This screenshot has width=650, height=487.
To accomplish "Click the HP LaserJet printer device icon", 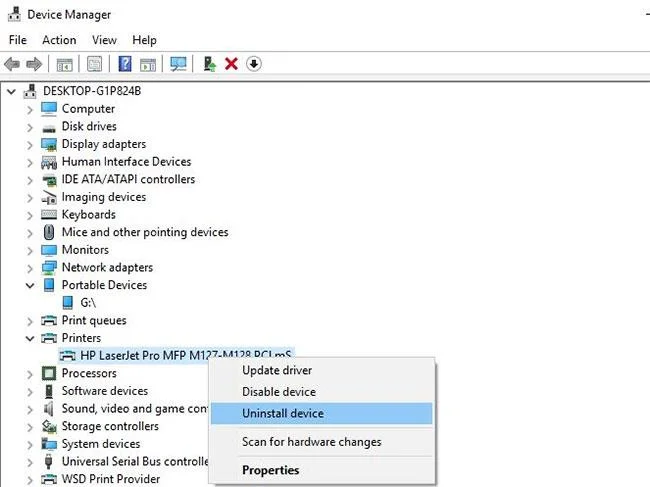I will 68,356.
